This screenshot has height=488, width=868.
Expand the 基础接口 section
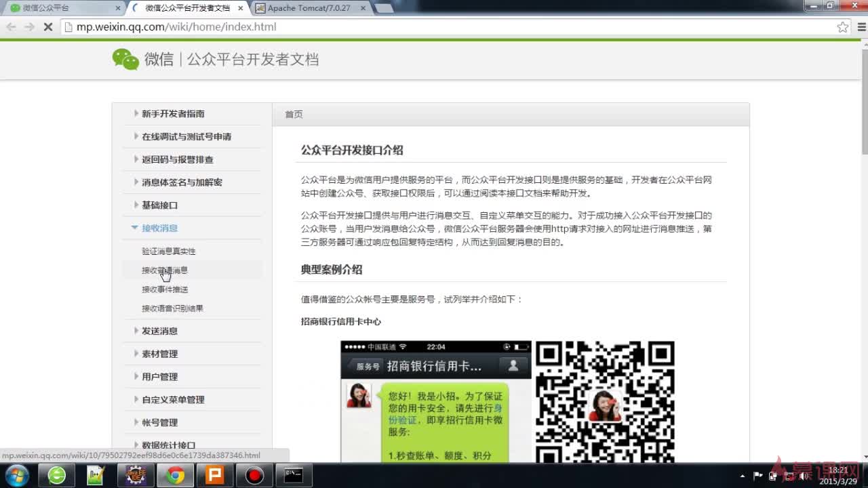(159, 205)
